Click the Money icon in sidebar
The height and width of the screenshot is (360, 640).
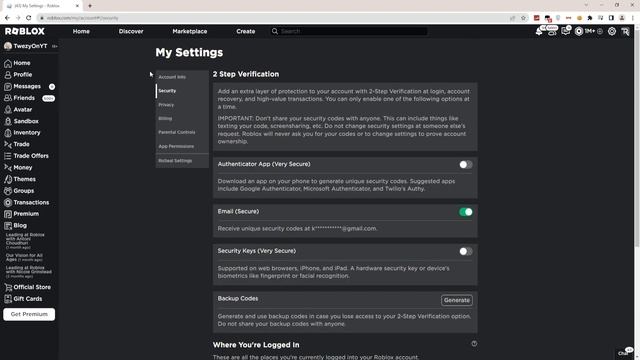(x=8, y=167)
